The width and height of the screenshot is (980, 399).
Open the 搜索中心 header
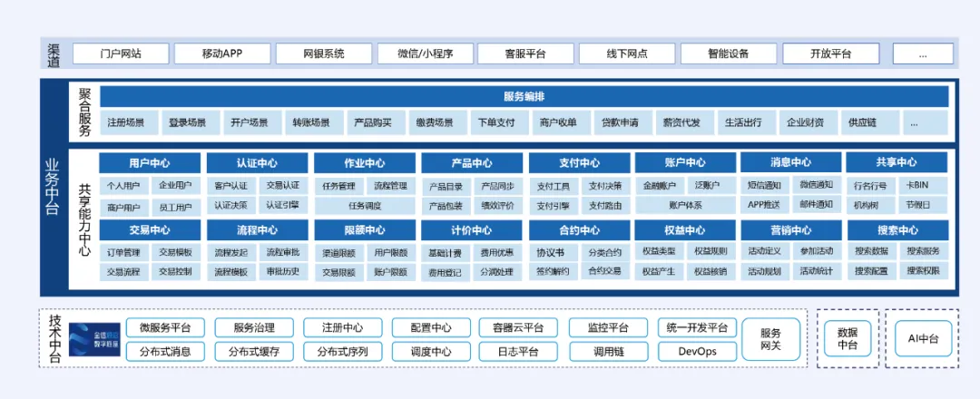point(897,230)
